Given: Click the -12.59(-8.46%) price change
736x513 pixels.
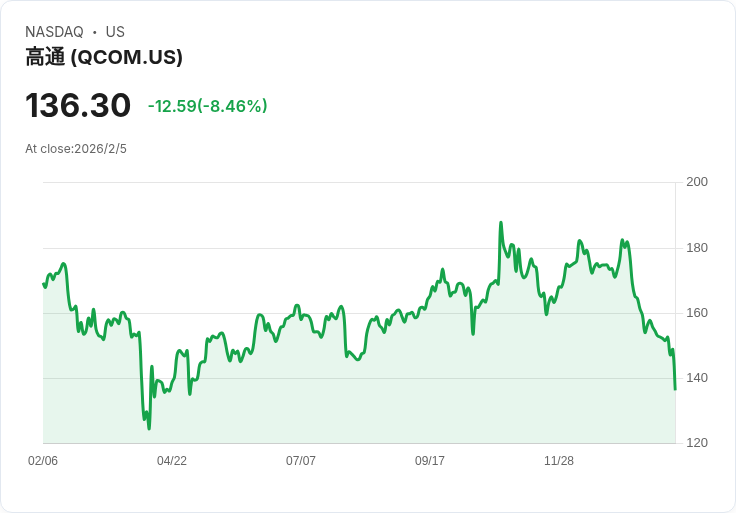Looking at the screenshot, I should pyautogui.click(x=207, y=106).
